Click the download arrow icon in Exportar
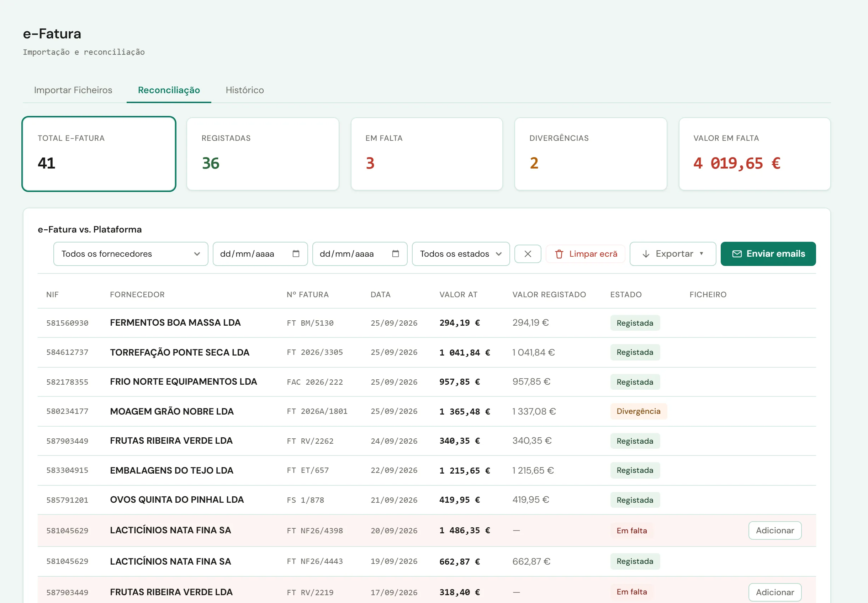 646,254
